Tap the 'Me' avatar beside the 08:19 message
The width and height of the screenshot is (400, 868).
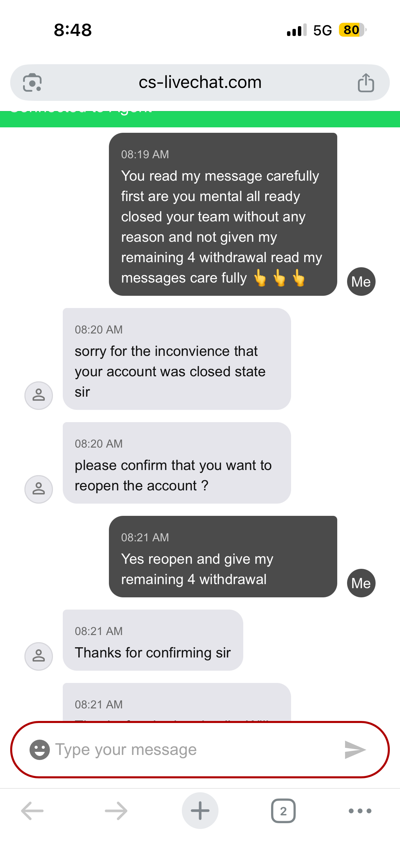click(x=361, y=282)
